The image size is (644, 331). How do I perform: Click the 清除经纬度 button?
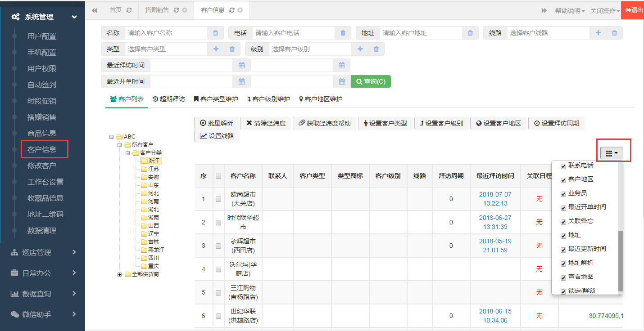266,123
